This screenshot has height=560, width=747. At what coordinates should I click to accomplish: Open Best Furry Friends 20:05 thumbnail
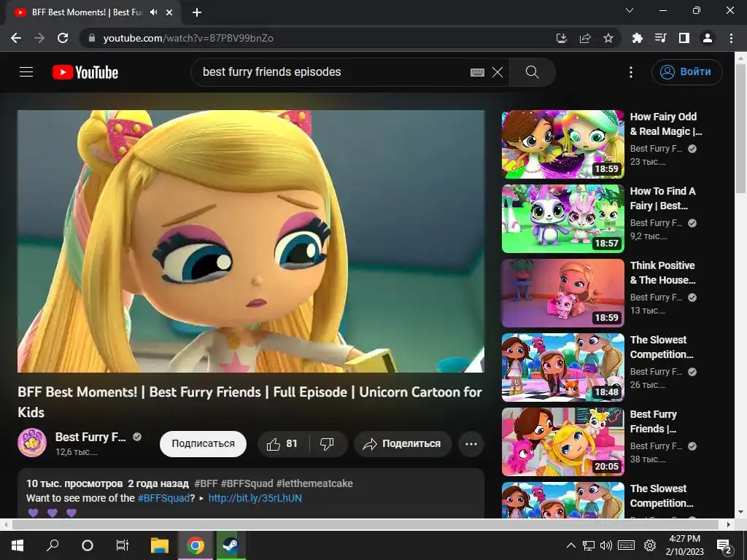(x=562, y=442)
